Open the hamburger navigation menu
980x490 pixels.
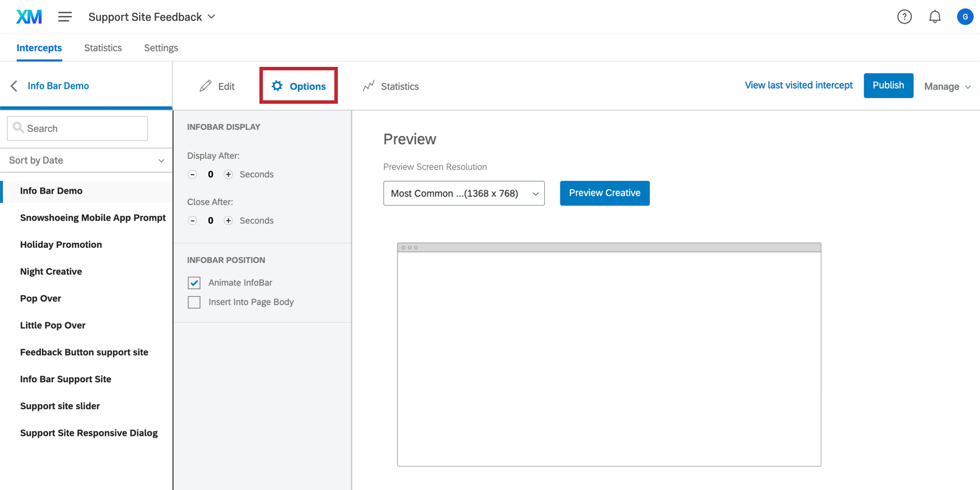point(65,17)
